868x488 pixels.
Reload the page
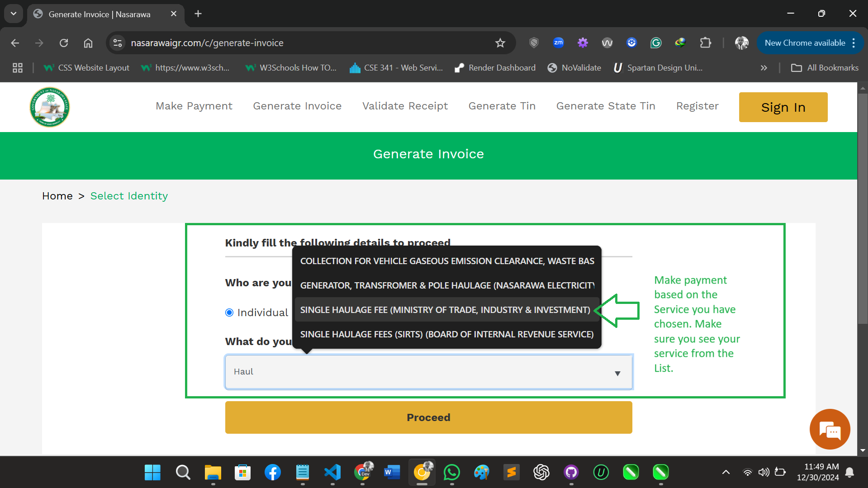(64, 43)
